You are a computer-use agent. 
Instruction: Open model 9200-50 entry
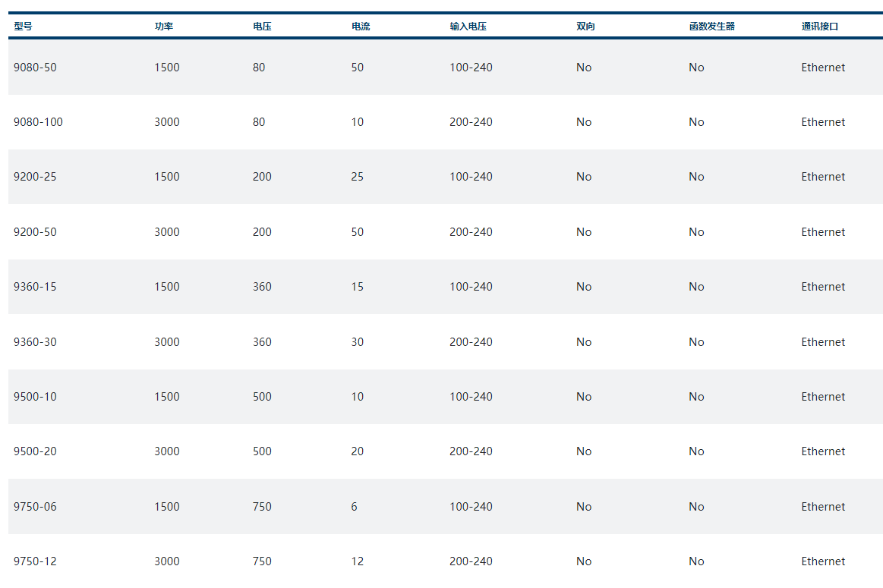[35, 232]
